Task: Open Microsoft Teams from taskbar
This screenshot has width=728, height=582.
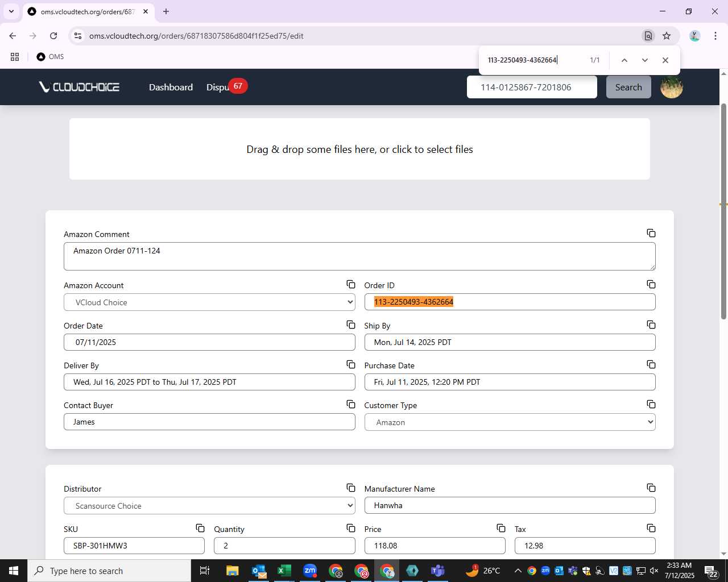Action: (437, 571)
